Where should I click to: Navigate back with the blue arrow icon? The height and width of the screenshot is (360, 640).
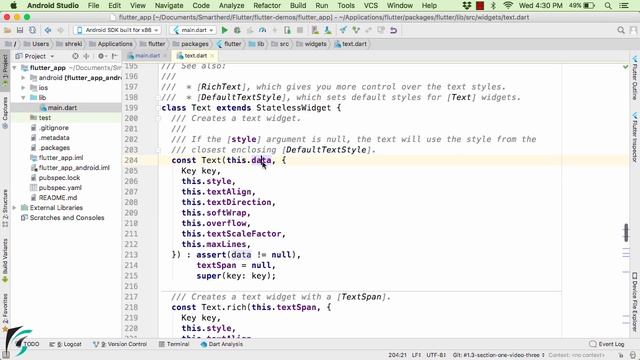coord(48,30)
